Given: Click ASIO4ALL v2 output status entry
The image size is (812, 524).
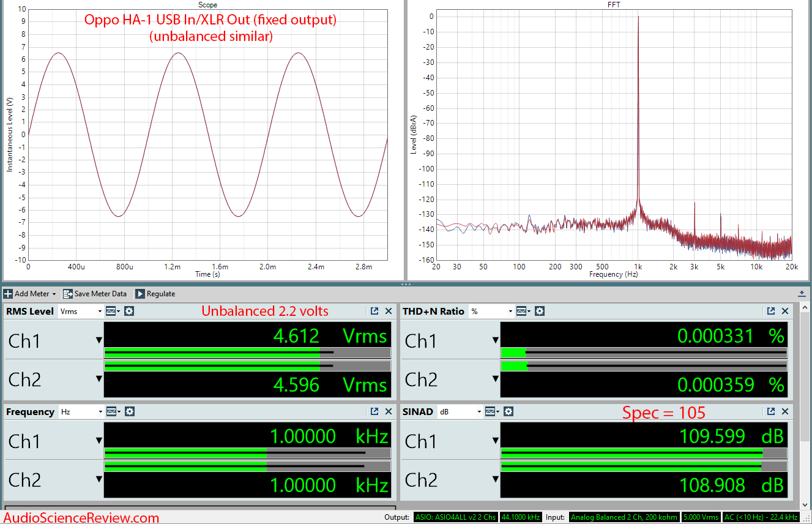Looking at the screenshot, I should point(456,517).
